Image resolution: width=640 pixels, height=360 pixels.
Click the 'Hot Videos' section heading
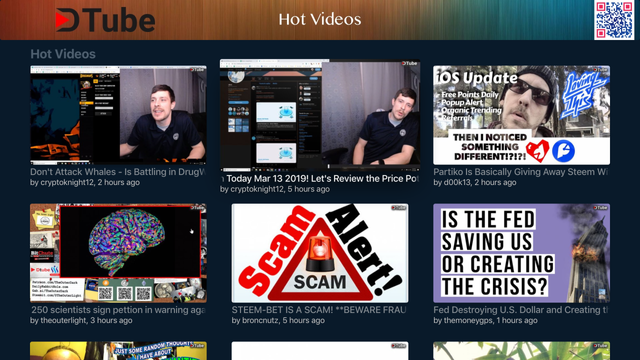pyautogui.click(x=63, y=54)
